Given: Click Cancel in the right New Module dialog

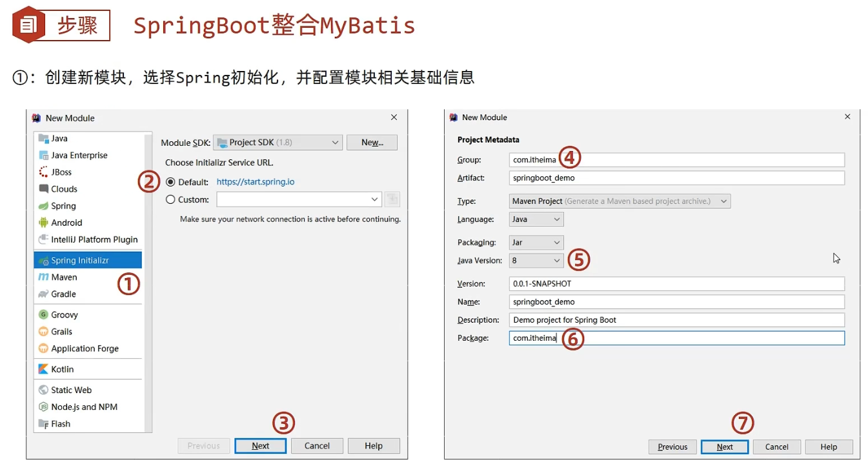Looking at the screenshot, I should point(777,447).
